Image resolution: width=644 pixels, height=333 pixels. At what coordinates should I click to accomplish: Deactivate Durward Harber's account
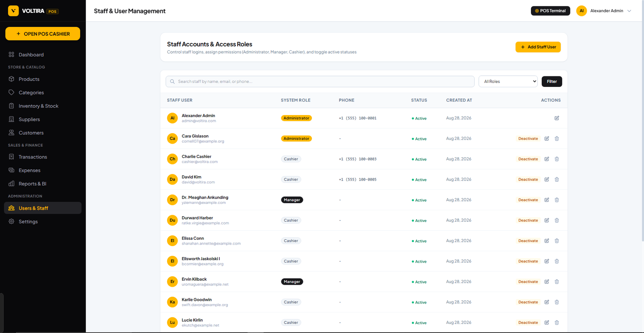coord(528,220)
